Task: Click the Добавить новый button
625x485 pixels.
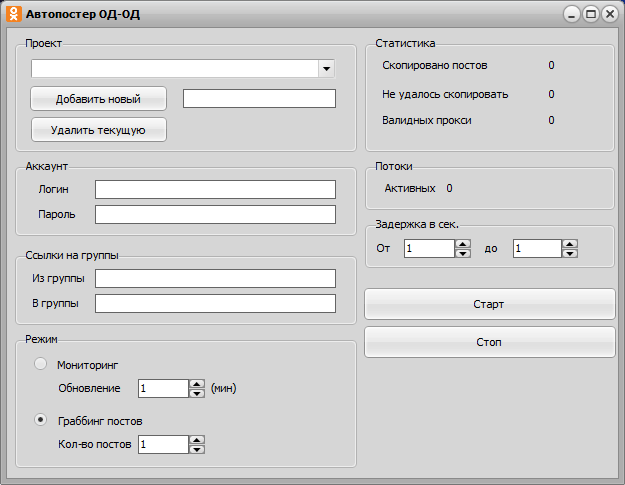Action: pos(98,99)
